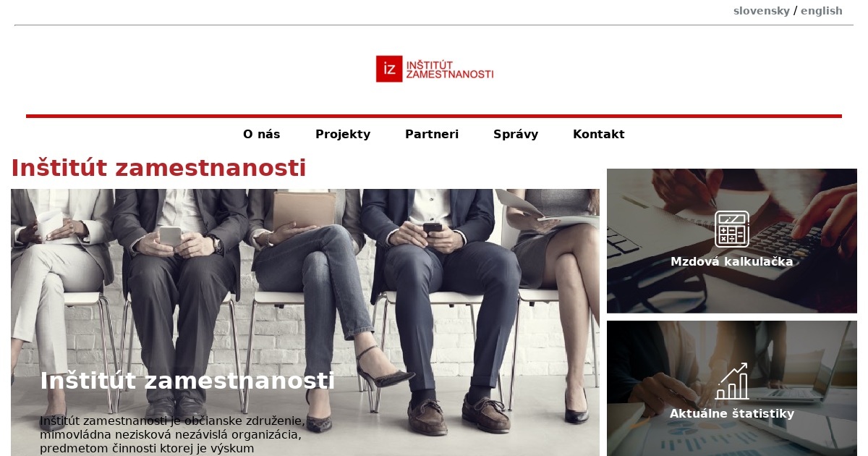Select Partneri in the navigation
This screenshot has height=456, width=868.
(432, 134)
